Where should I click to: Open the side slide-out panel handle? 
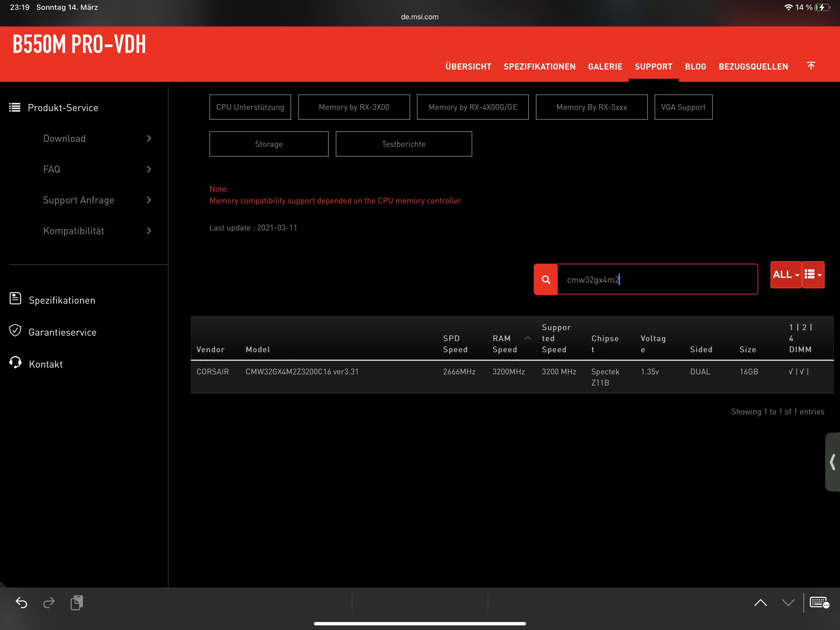click(832, 462)
